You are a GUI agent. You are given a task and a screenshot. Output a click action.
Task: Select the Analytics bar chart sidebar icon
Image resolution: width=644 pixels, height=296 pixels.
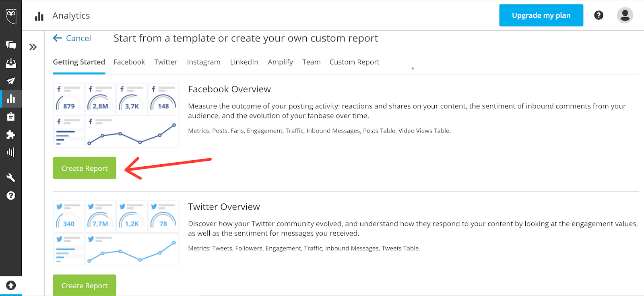click(x=11, y=99)
